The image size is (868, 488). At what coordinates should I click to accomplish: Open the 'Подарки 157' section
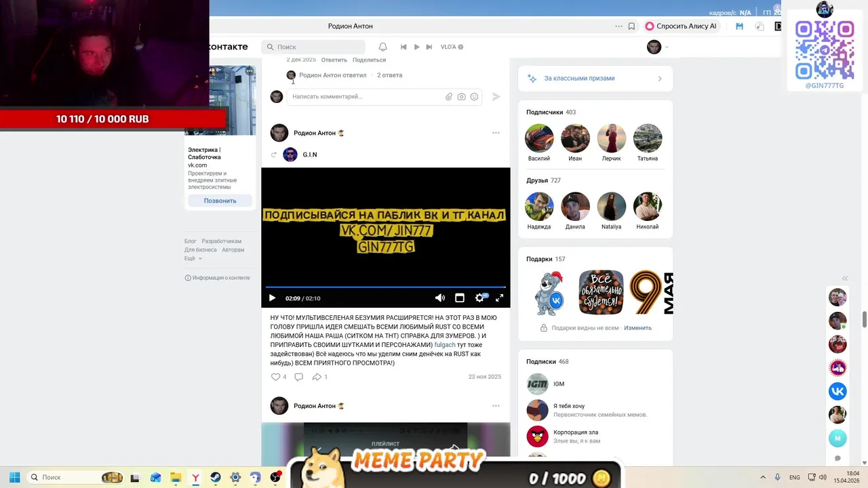[545, 259]
